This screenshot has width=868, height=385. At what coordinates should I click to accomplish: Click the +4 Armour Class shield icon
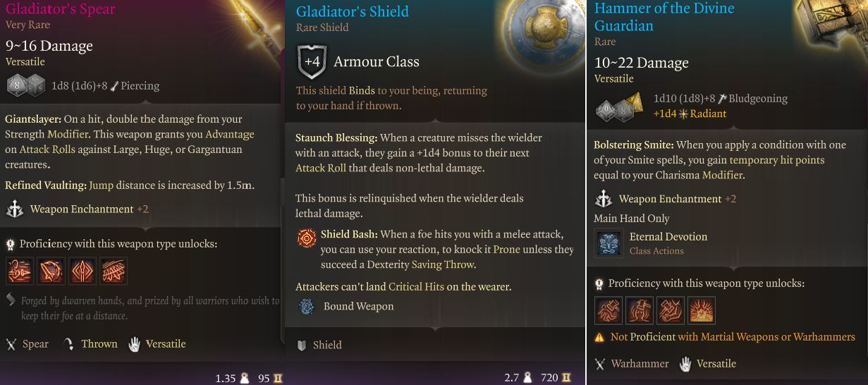click(311, 62)
